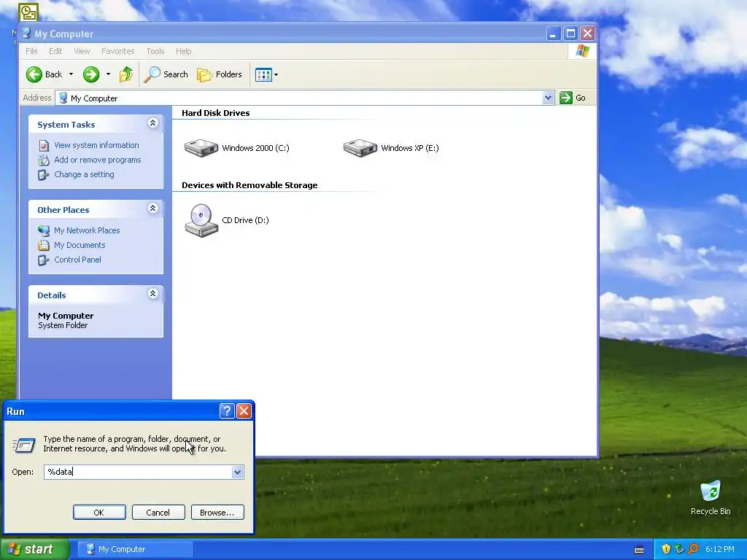Open the Views dropdown arrow
Screen dimensions: 747x560
(276, 75)
